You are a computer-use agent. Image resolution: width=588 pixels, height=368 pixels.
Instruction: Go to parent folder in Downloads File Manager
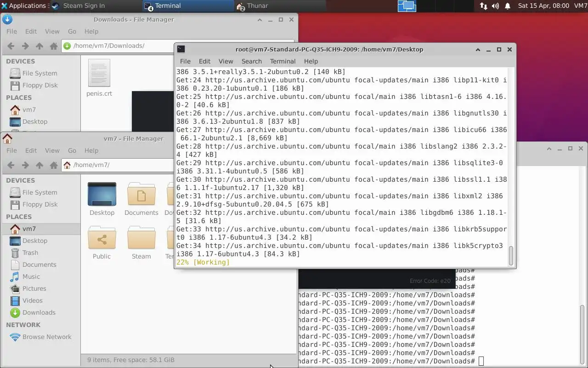[x=40, y=46]
